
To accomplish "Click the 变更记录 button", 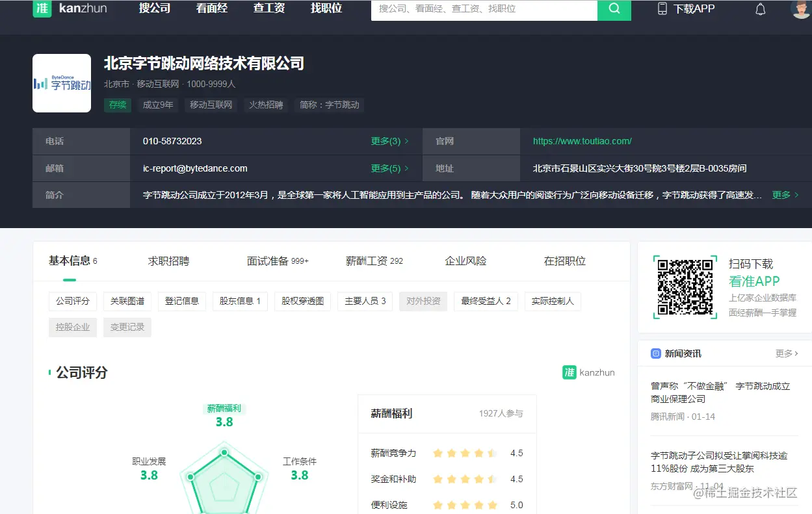I will click(x=127, y=328).
